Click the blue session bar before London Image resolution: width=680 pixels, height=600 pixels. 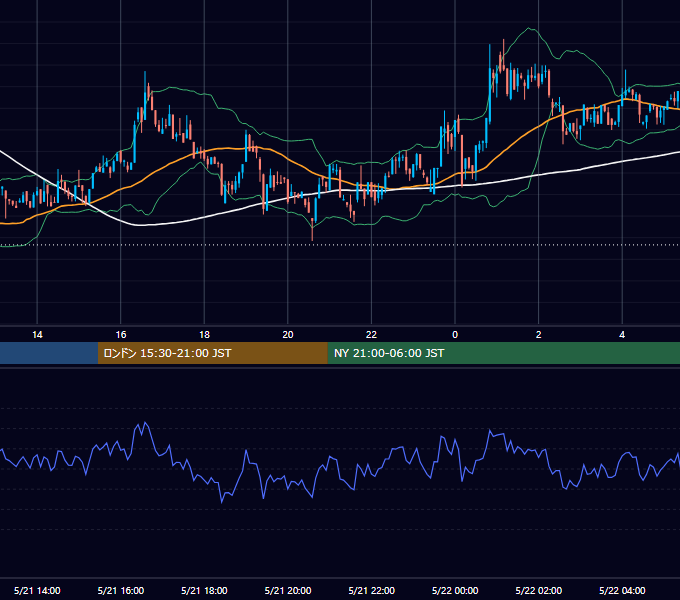(49, 353)
